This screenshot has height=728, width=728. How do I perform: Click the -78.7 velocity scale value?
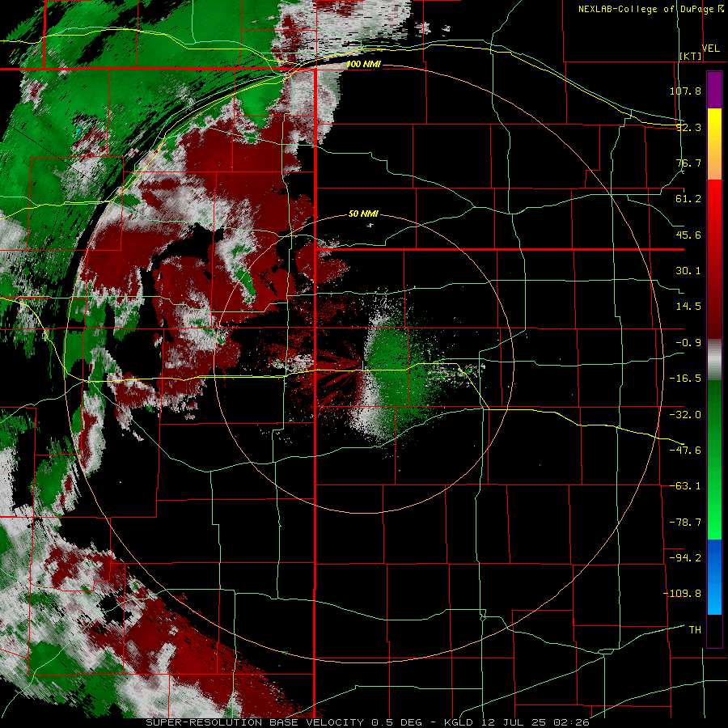[685, 523]
